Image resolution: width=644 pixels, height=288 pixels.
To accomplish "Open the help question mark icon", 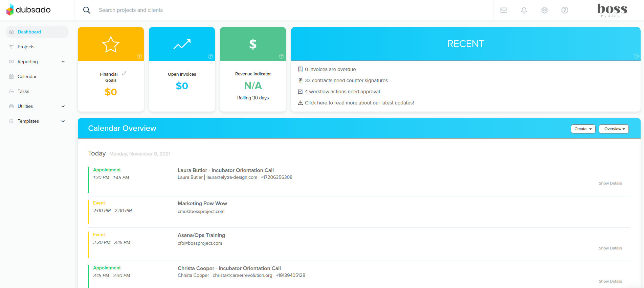I will click(565, 10).
